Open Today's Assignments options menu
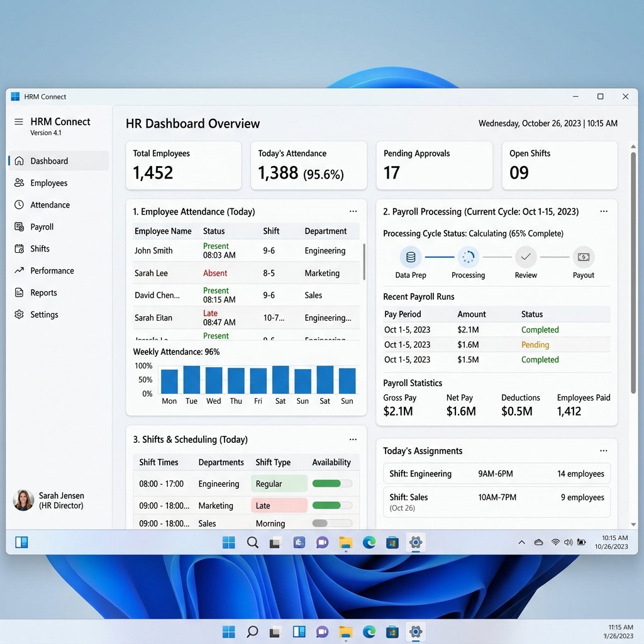 click(604, 451)
